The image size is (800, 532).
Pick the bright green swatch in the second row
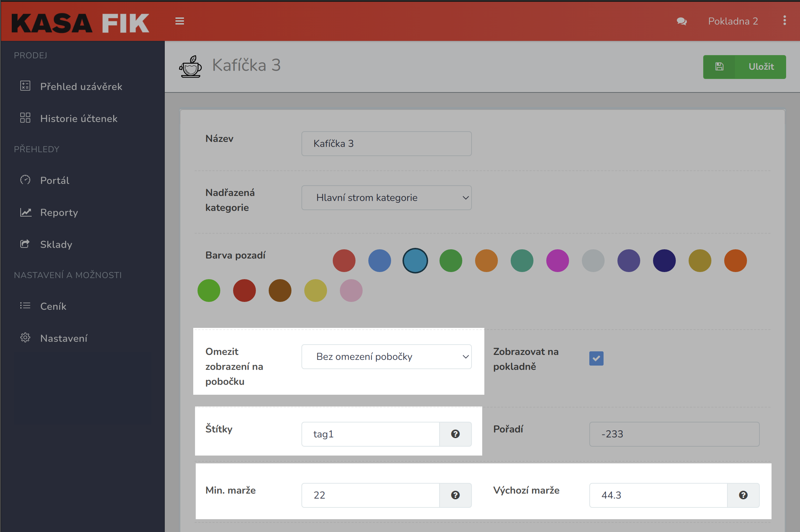pos(209,291)
